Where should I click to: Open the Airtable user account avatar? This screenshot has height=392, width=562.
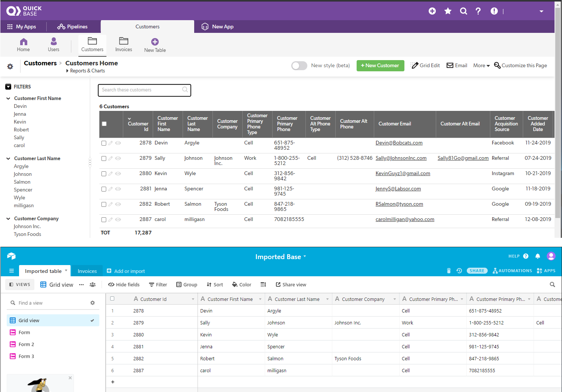point(551,256)
